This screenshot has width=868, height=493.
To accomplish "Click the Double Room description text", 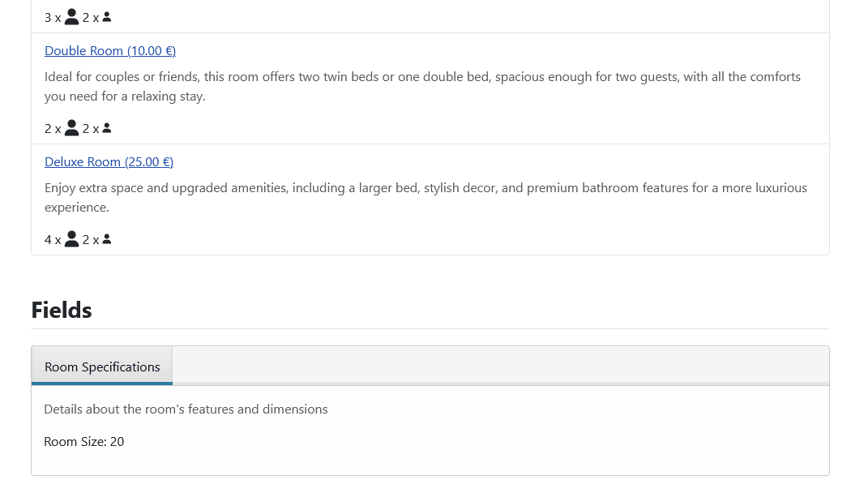I will point(422,87).
